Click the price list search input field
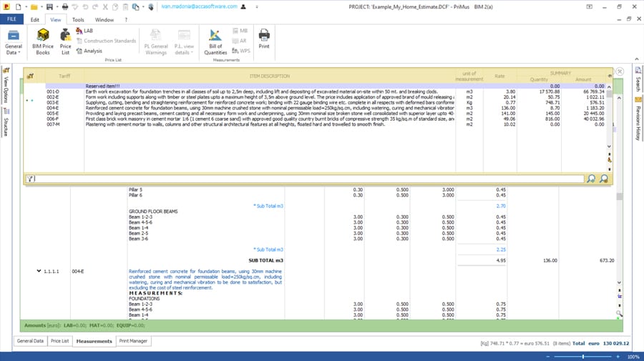 click(309, 179)
